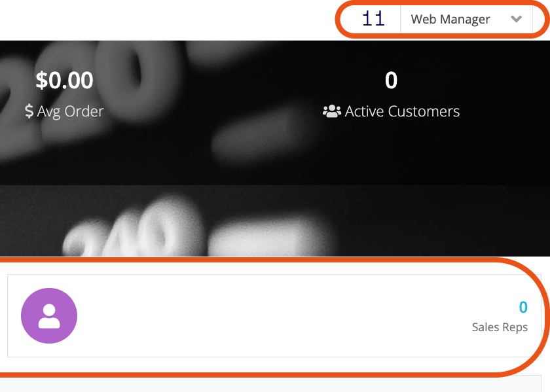This screenshot has width=550, height=392.
Task: Click the divider between 11 and Web Manager
Action: [400, 19]
